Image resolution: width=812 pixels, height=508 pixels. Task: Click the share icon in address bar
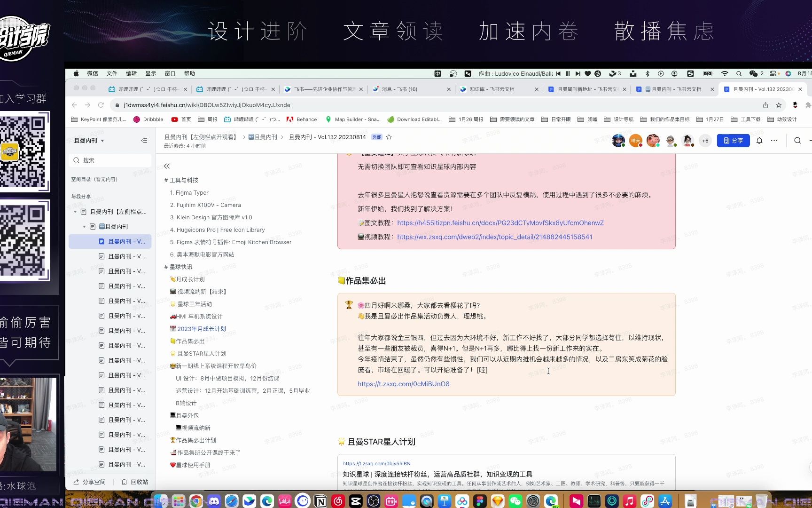[765, 105]
